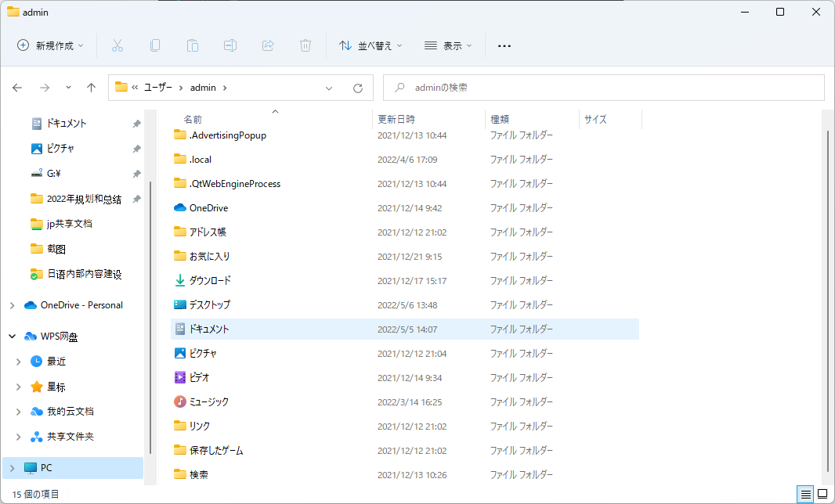Expand the OneDrive - Personal tree node

pyautogui.click(x=13, y=305)
